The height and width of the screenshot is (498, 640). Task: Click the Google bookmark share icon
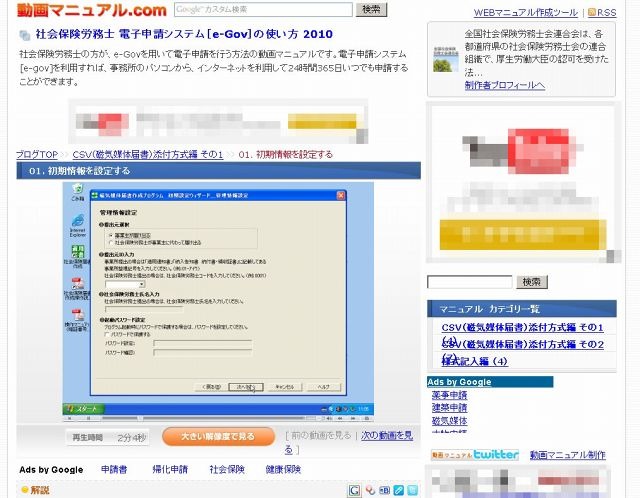[x=354, y=490]
